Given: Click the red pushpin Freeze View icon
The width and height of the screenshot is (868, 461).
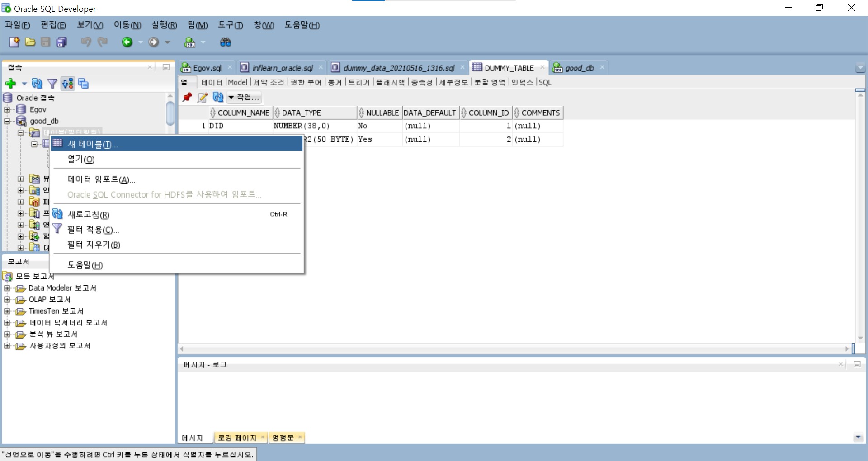Looking at the screenshot, I should (187, 97).
